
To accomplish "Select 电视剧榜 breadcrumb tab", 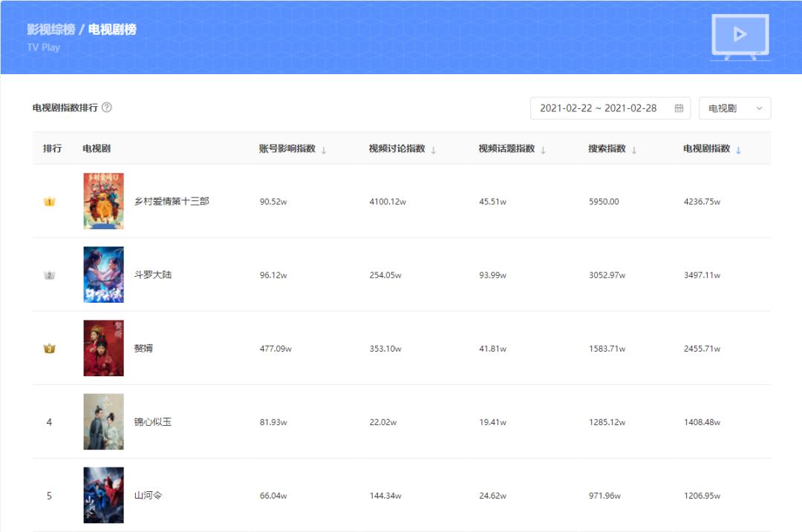I will coord(112,30).
